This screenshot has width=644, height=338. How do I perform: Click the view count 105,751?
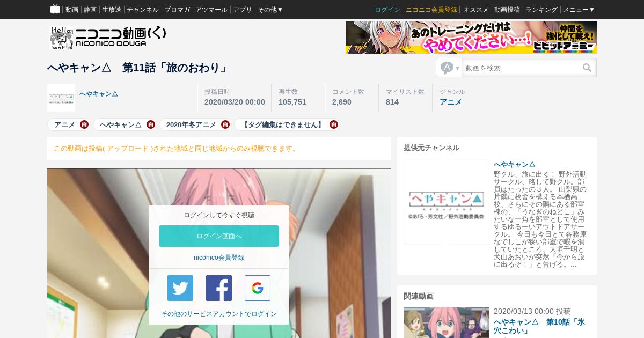292,102
